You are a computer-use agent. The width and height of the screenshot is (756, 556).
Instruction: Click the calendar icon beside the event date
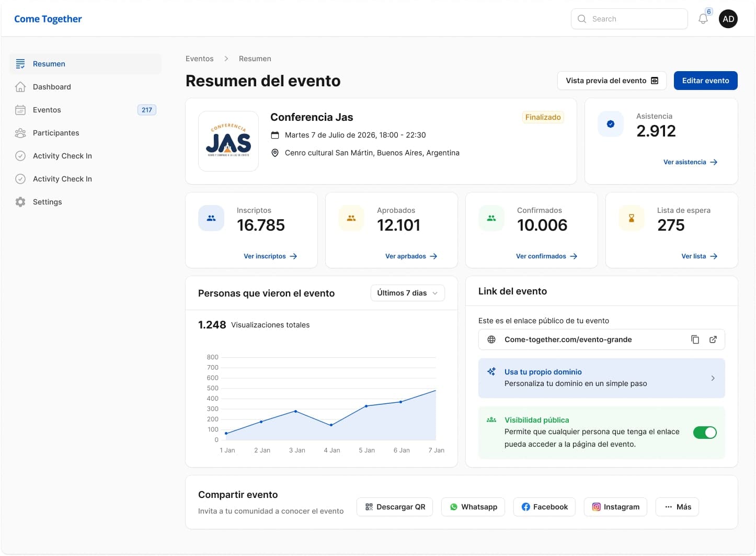(275, 135)
